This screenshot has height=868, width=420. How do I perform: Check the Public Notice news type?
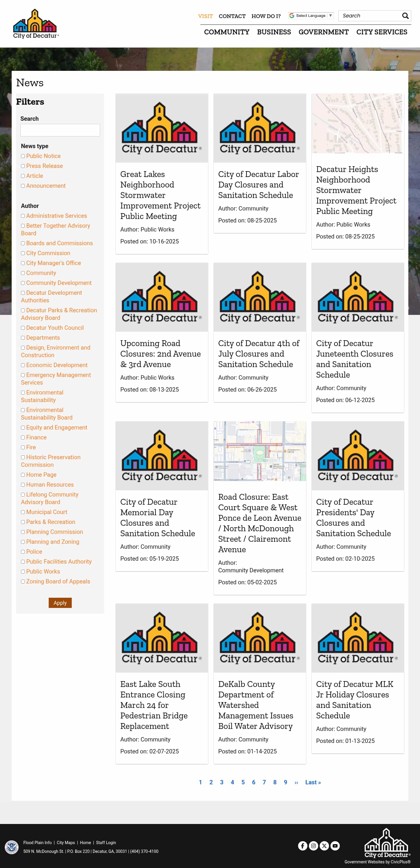tap(23, 156)
